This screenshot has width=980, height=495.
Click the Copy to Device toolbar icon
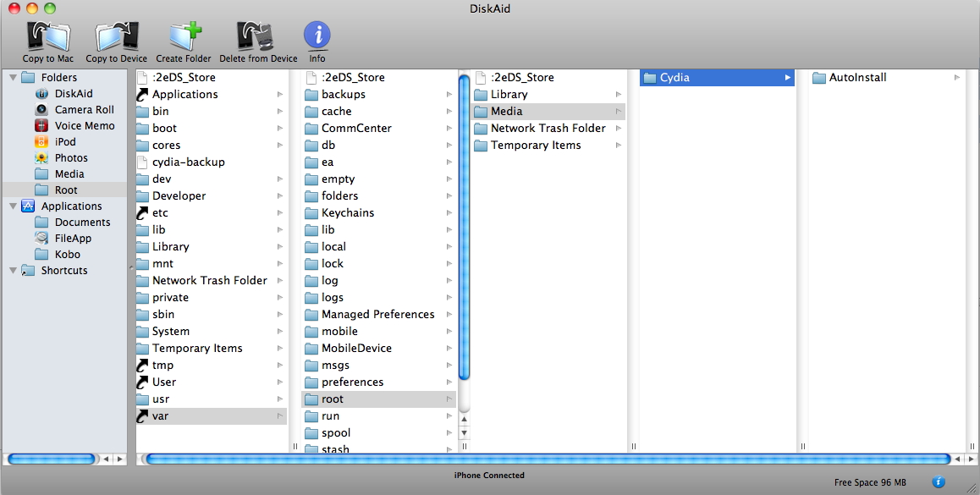point(116,41)
